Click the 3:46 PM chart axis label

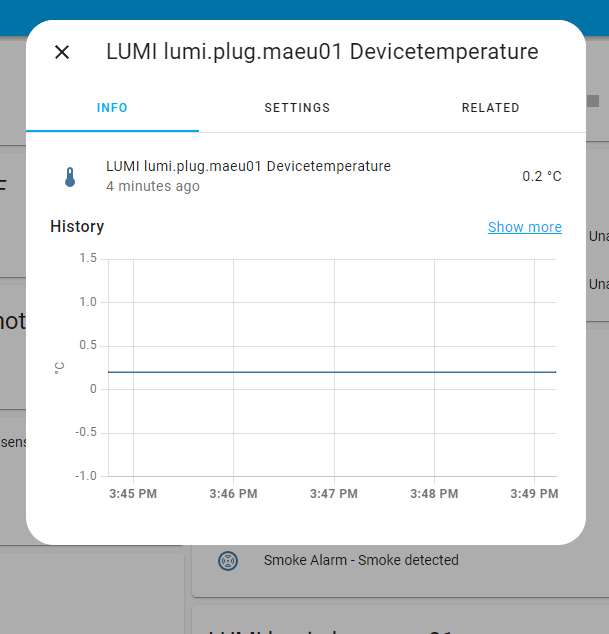(234, 494)
